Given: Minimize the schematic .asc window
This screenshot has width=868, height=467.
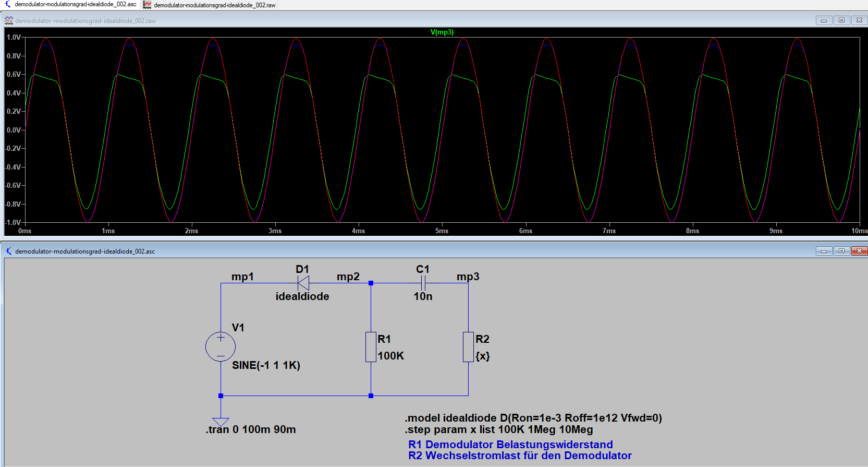Looking at the screenshot, I should pyautogui.click(x=824, y=251).
